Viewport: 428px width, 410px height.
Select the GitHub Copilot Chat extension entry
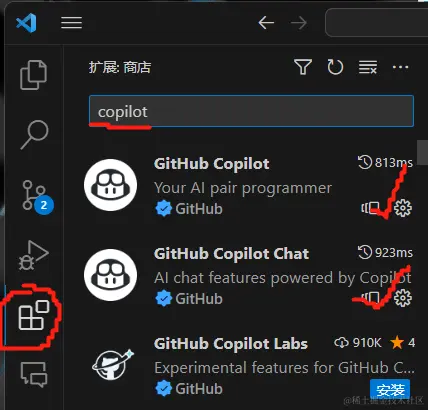click(248, 276)
